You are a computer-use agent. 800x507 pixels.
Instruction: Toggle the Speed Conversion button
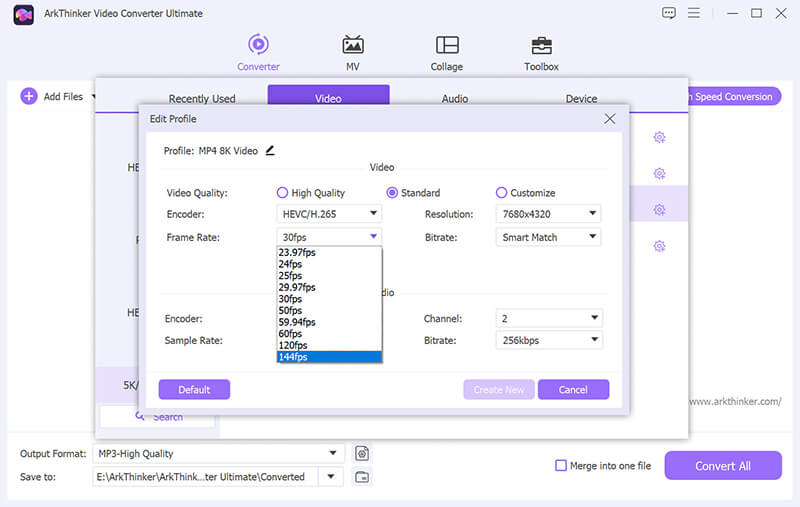click(x=734, y=96)
